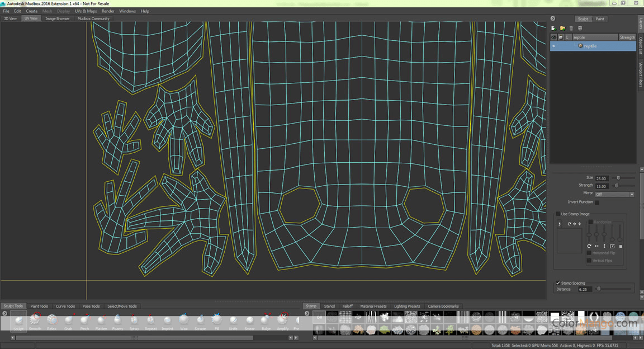Choose the Wax sculpt tool

point(184,320)
